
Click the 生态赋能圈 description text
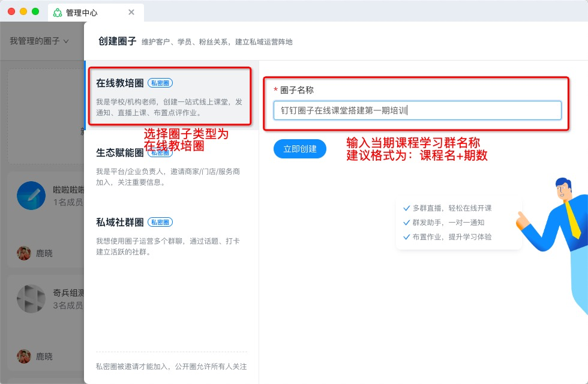point(168,177)
